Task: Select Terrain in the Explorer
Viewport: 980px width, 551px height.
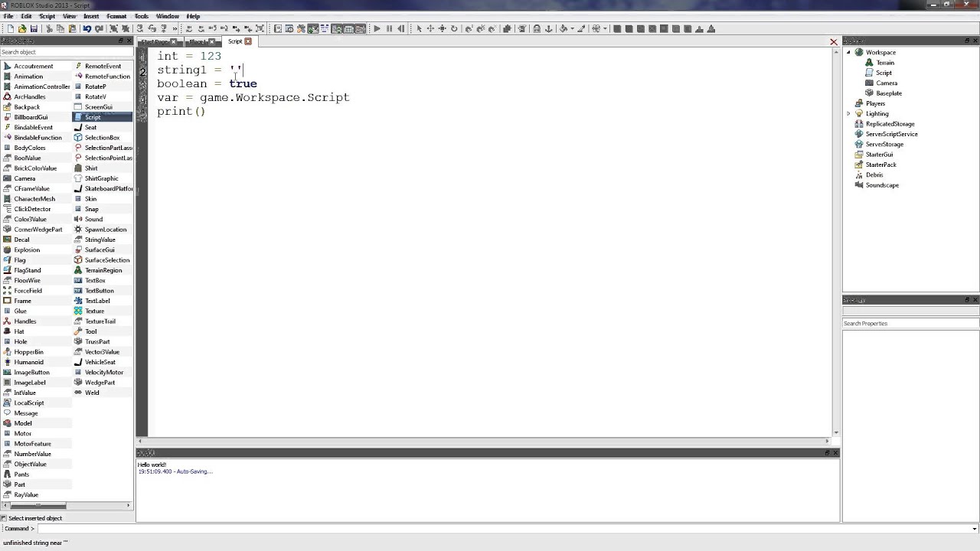Action: pos(885,63)
